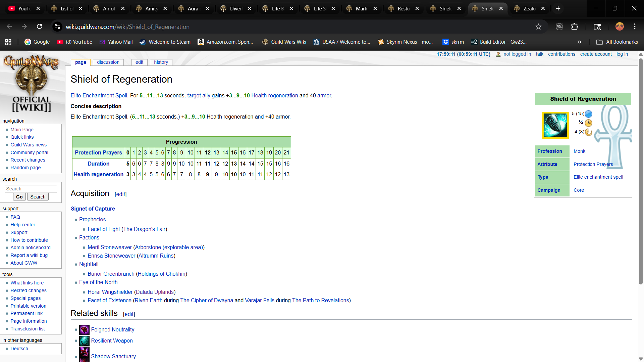
Task: Open Elite enchantment spell type link
Action: [598, 177]
